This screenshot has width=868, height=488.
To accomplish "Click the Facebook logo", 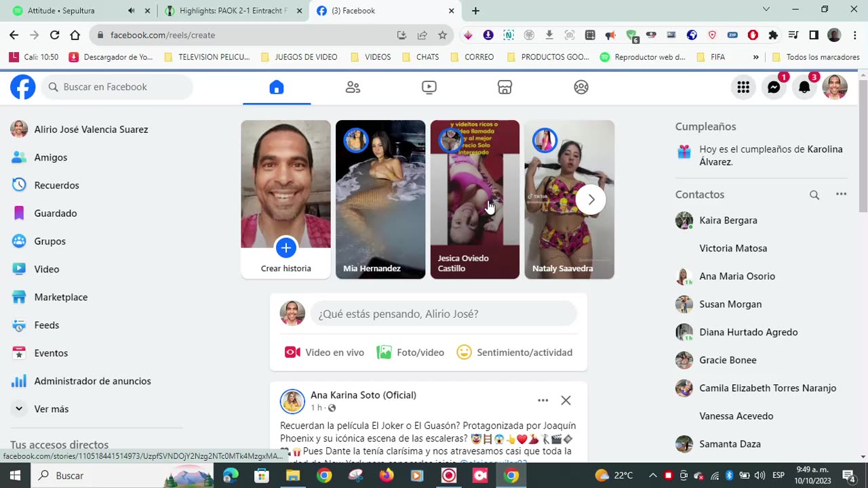I will [x=22, y=87].
